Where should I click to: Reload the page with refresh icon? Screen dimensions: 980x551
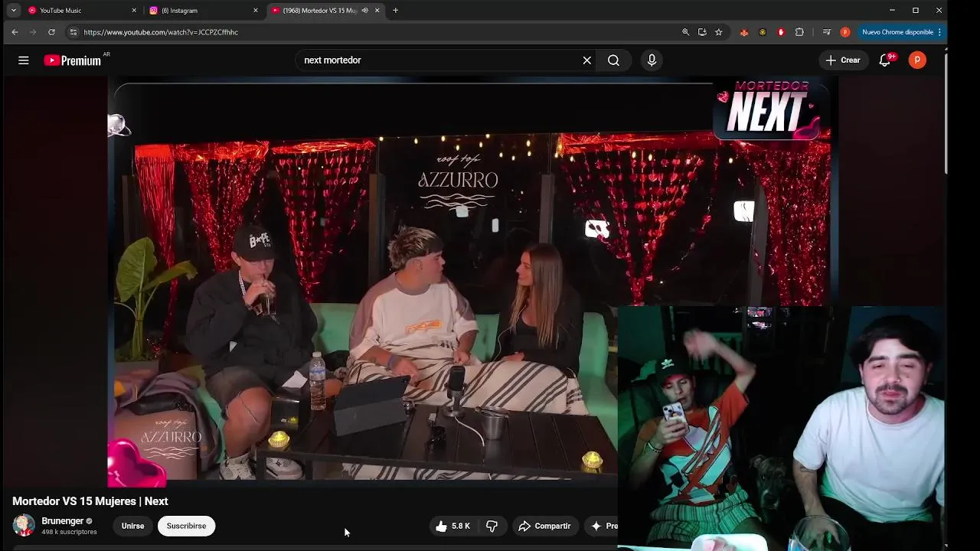(51, 32)
